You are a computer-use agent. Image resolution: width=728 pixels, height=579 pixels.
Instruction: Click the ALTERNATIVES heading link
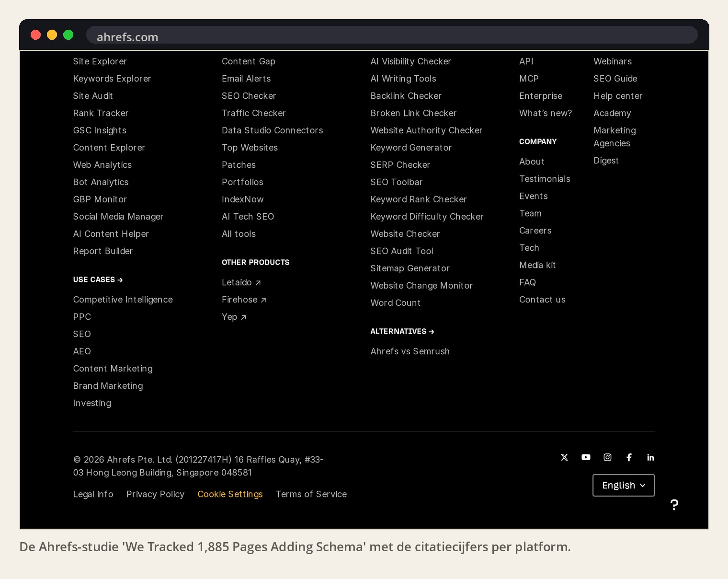(402, 331)
